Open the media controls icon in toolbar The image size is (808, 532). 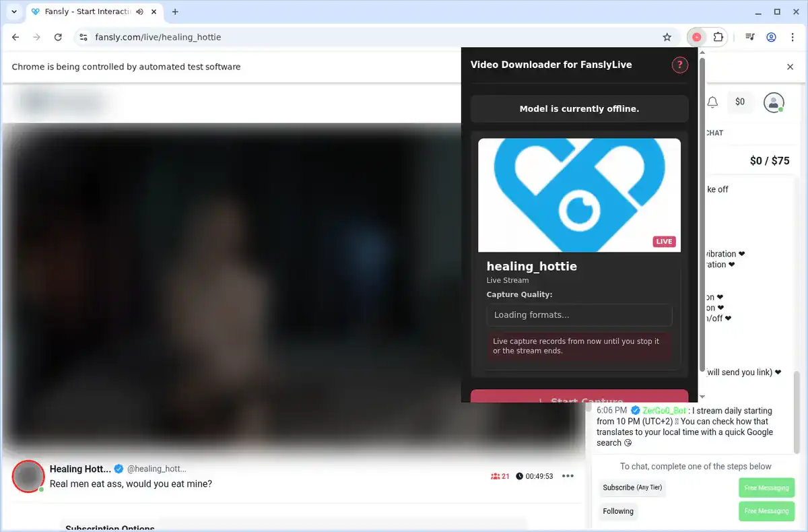(x=750, y=37)
